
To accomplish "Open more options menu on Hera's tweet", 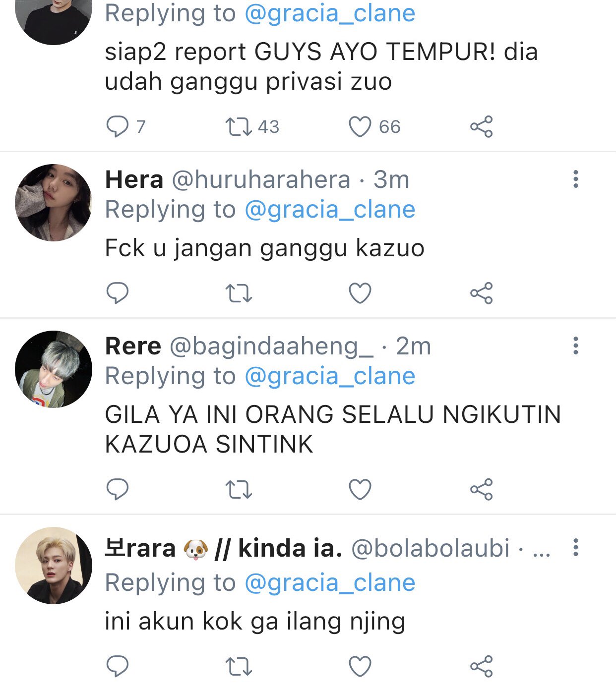I will tap(575, 179).
